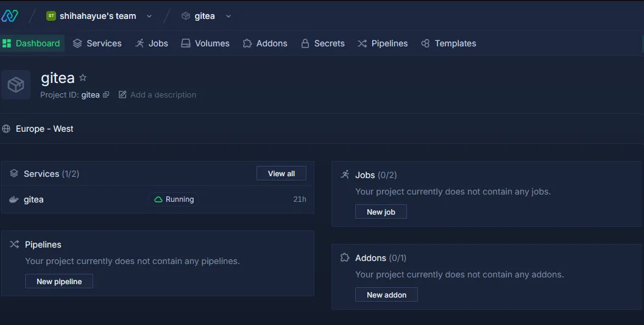This screenshot has height=325, width=644.
Task: Click the Pipelines panel heading
Action: [x=43, y=245]
